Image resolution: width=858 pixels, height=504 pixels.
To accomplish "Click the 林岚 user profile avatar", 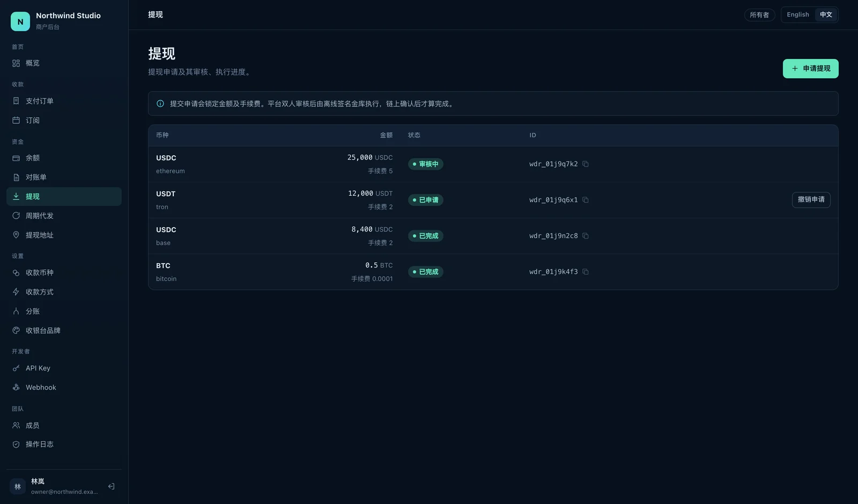I will (x=18, y=486).
